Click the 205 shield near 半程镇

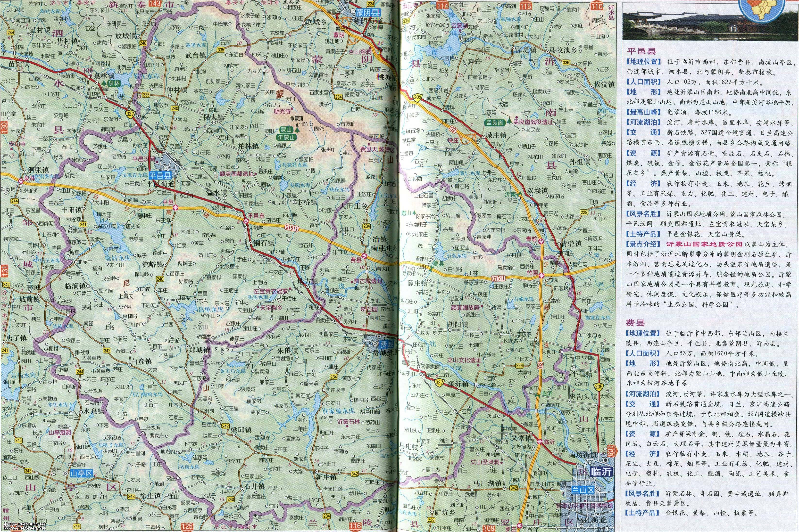click(x=599, y=387)
